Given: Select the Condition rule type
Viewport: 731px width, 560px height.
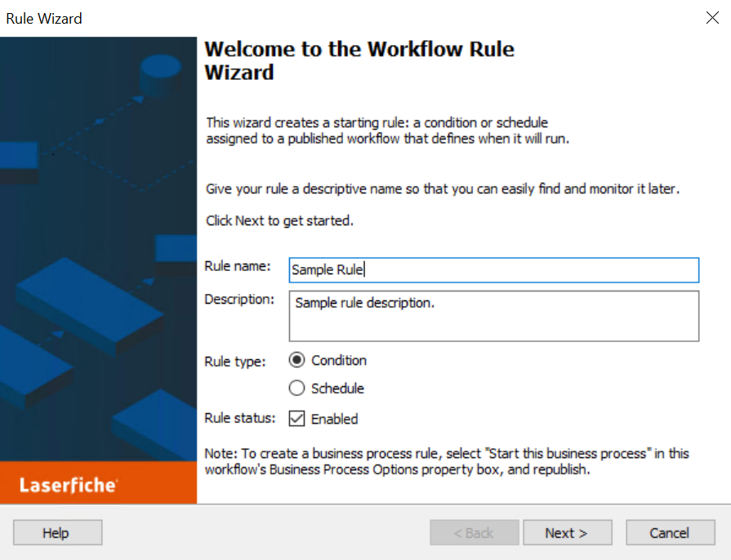Looking at the screenshot, I should tap(296, 361).
